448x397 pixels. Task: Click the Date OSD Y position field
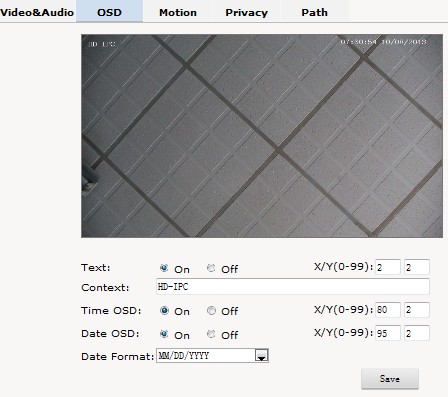pos(417,333)
